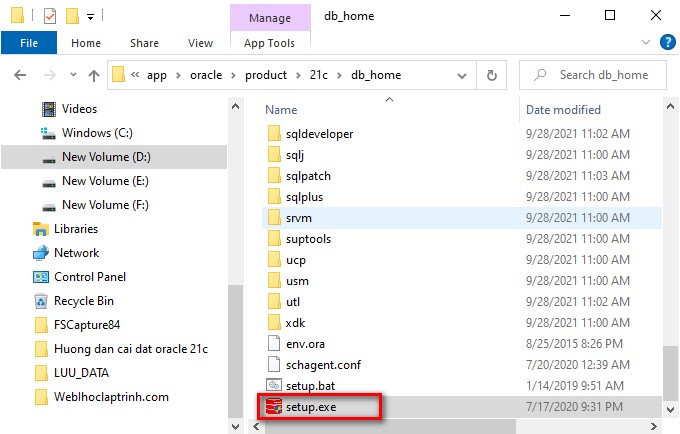Open FSCapture84 folder in navigation pane
This screenshot has width=680, height=434.
click(87, 325)
